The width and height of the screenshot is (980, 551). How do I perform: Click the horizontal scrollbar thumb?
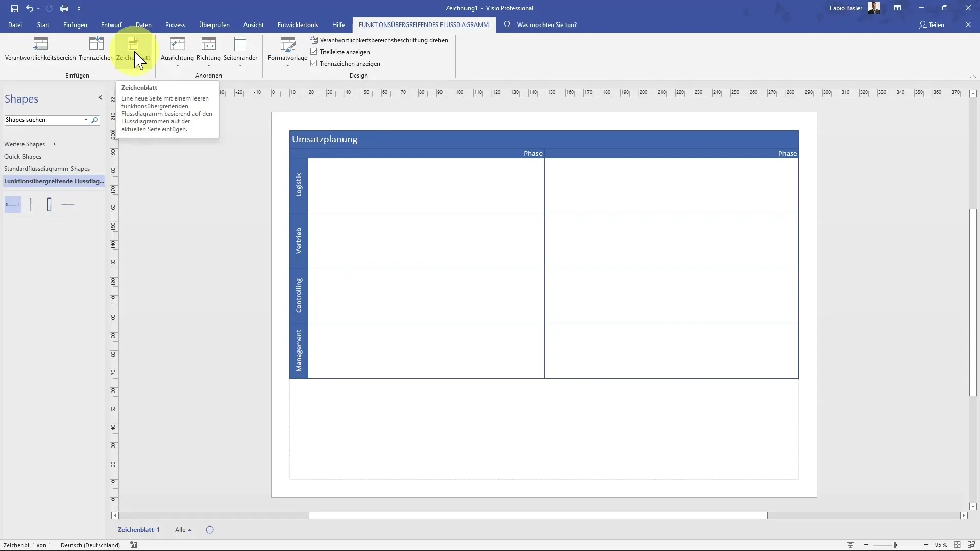538,516
